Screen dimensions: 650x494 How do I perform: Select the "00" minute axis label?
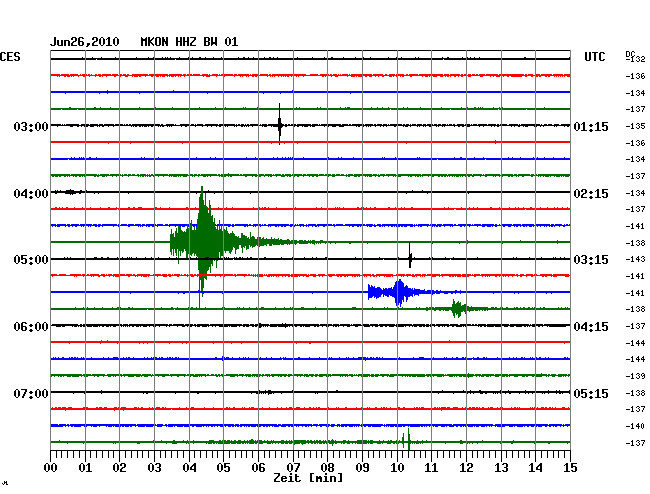pos(51,467)
